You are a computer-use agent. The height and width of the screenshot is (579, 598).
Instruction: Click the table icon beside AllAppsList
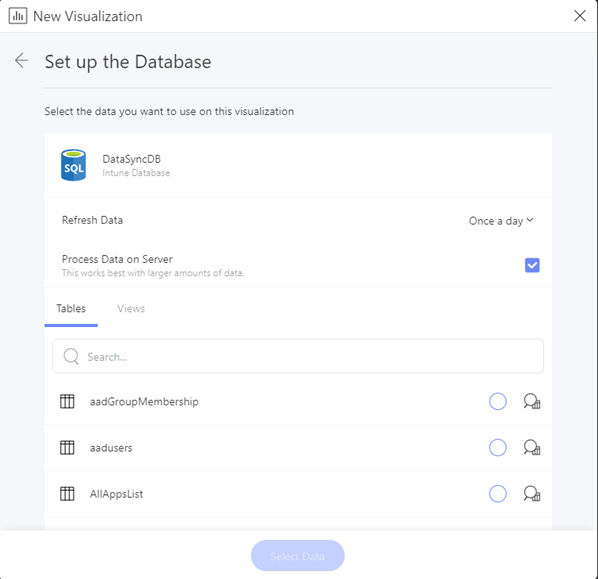tap(67, 494)
